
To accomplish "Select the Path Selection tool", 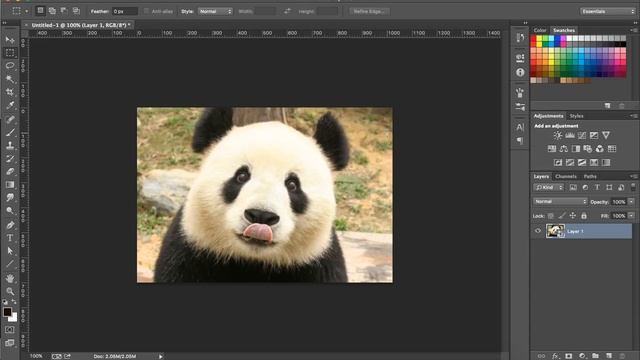I will click(x=10, y=251).
